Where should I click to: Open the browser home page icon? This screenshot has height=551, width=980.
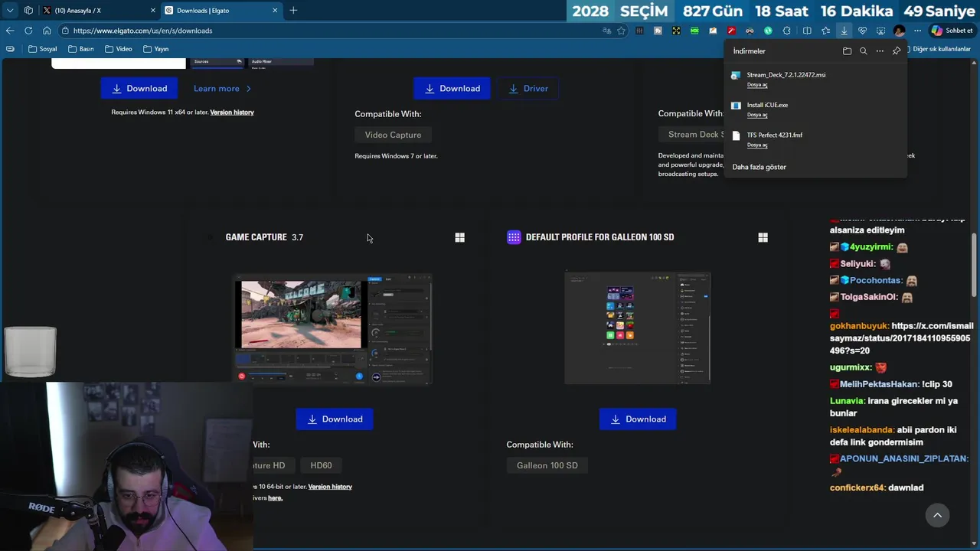(x=47, y=31)
